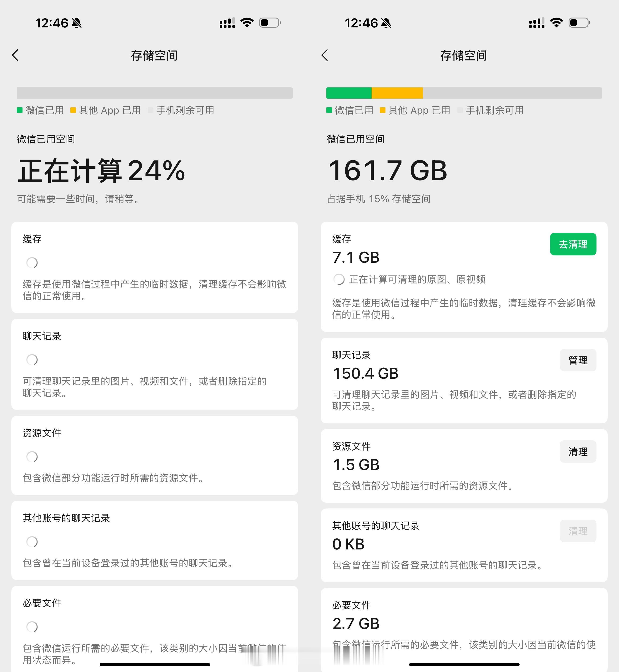Image resolution: width=619 pixels, height=672 pixels.
Task: Tap the yellow 其他 App 已用 bar segment
Action: (397, 93)
